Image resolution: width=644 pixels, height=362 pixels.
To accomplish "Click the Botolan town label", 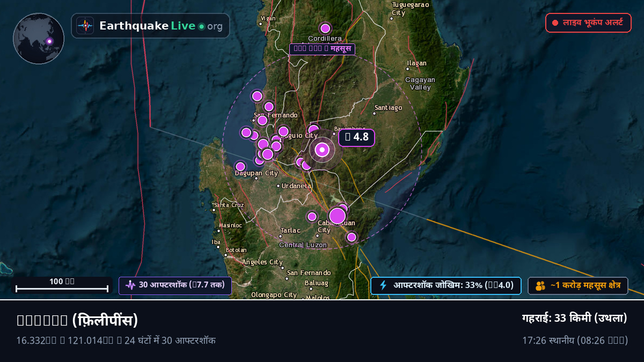I will [236, 250].
